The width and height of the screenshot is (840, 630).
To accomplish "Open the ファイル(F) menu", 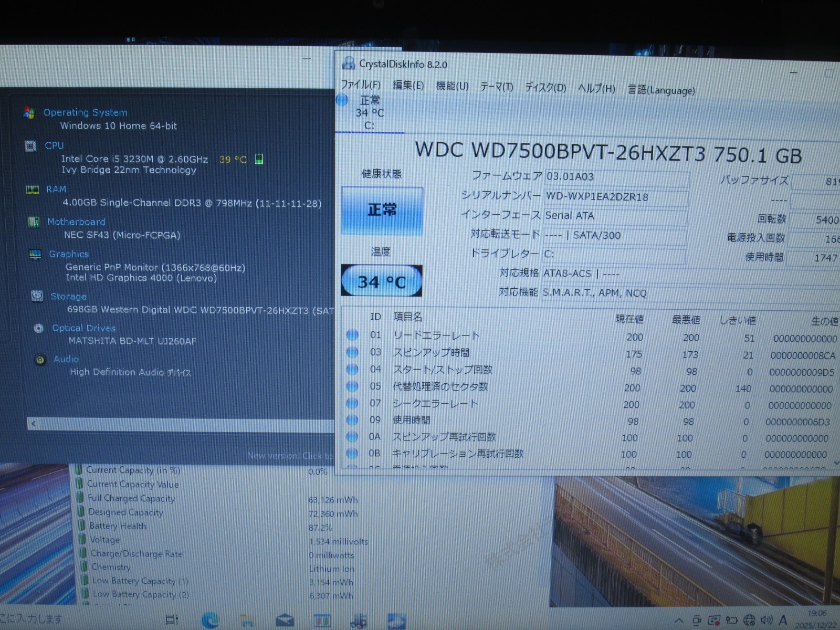I will [361, 85].
